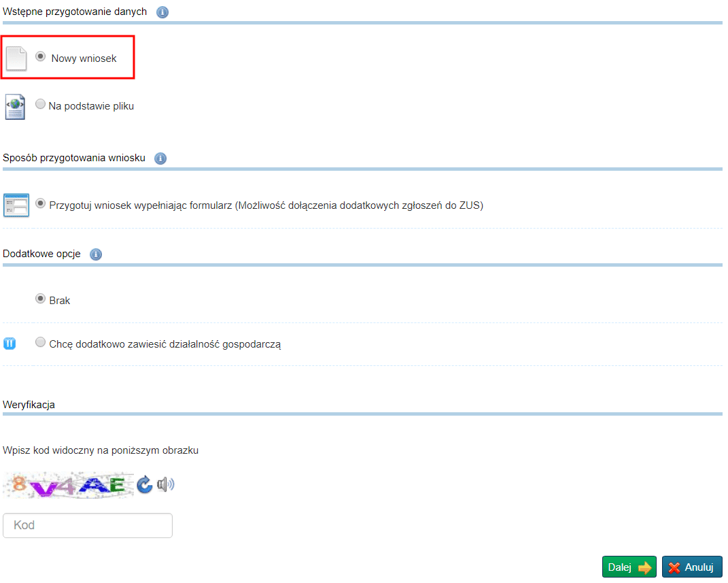Click the info icon beside 'Wstępne przygotowanie danych'
This screenshot has height=583, width=728.
162,12
